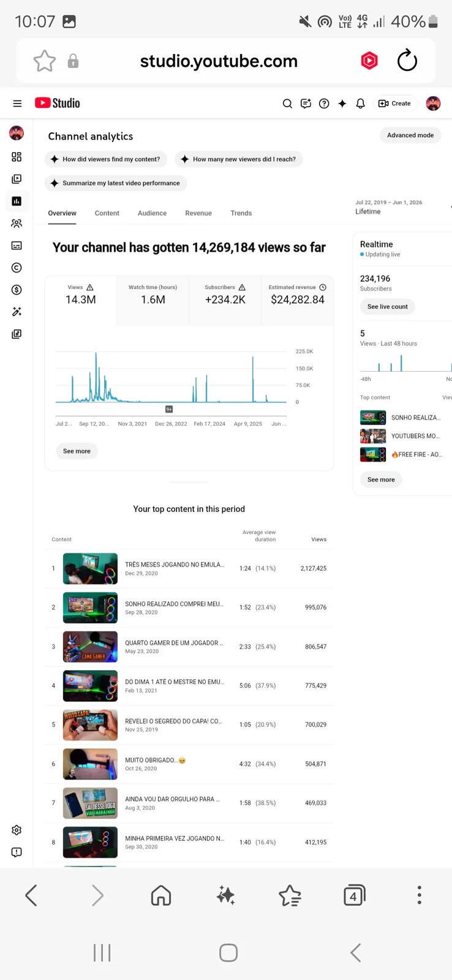Switch to the Revenue tab

(198, 213)
